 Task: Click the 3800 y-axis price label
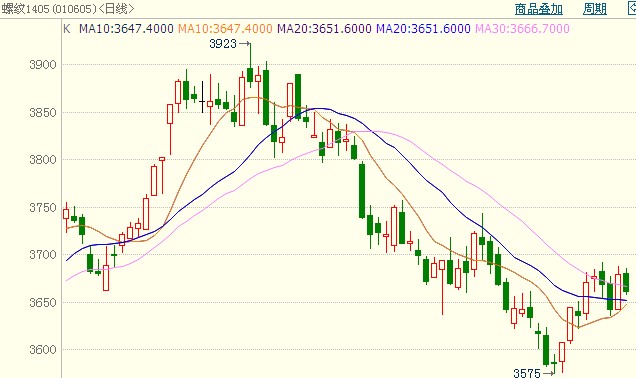[43, 159]
